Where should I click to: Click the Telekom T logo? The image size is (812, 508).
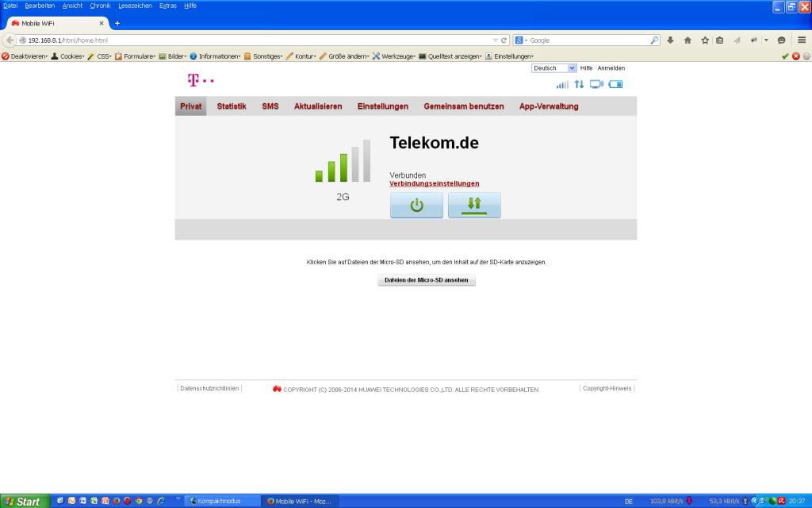tap(201, 80)
